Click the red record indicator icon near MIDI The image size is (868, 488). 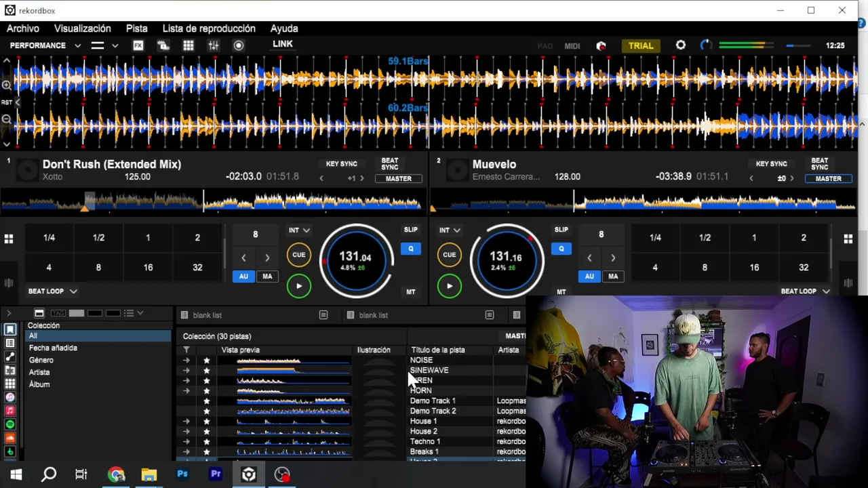tap(601, 46)
